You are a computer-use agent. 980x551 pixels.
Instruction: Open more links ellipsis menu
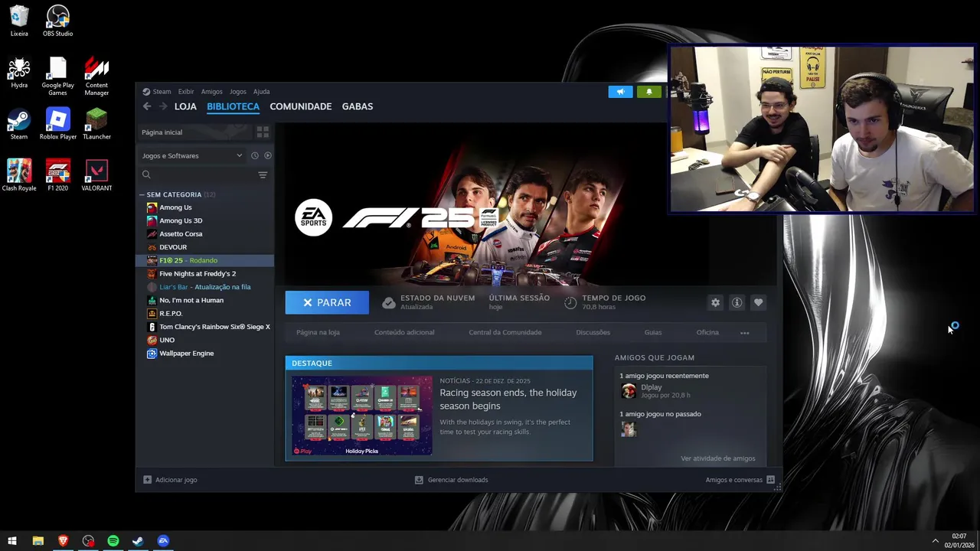coord(744,333)
